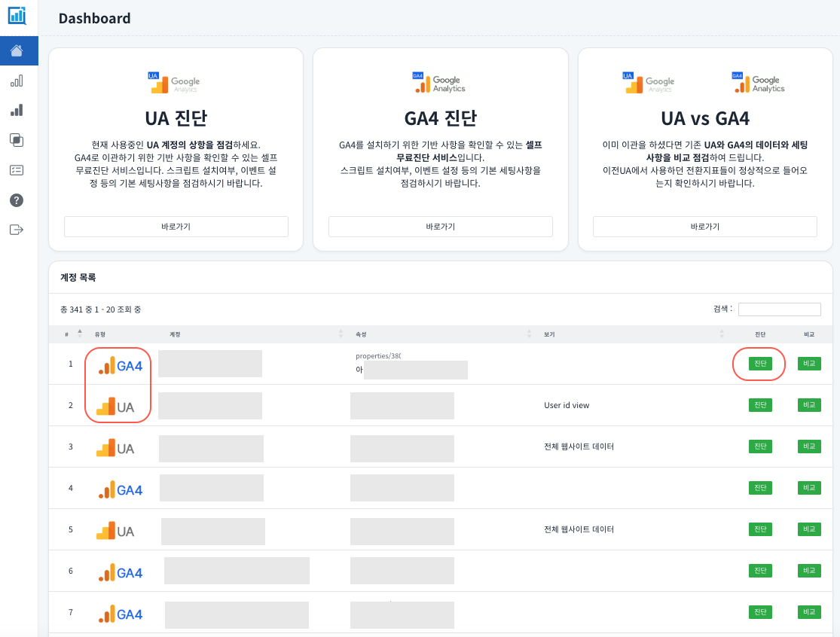Click 바로가기 button in GA4 진단 card
Viewport: 840px width, 637px height.
point(441,227)
